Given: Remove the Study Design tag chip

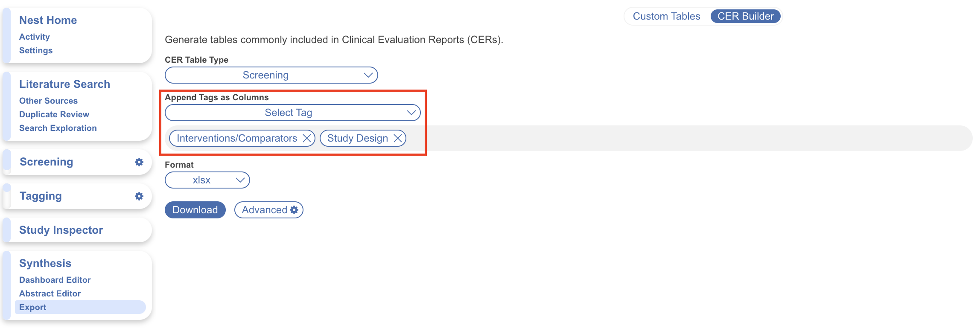Looking at the screenshot, I should coord(398,138).
